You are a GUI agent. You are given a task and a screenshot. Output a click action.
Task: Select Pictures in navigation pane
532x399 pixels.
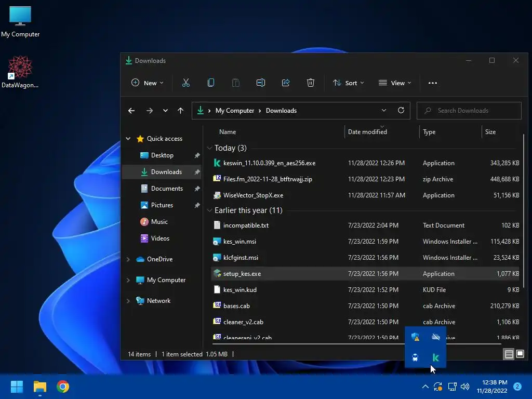pyautogui.click(x=162, y=205)
